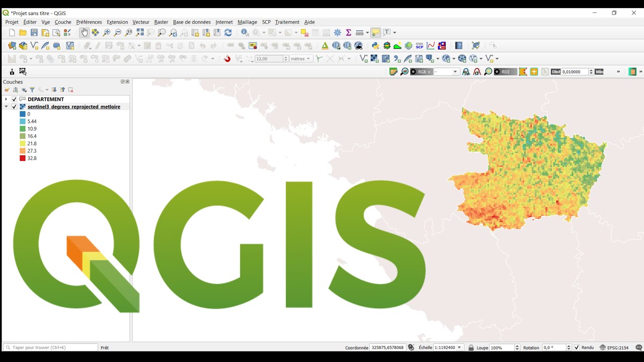This screenshot has height=362, width=644.
Task: Click the Coordonnée input field
Action: click(x=388, y=347)
